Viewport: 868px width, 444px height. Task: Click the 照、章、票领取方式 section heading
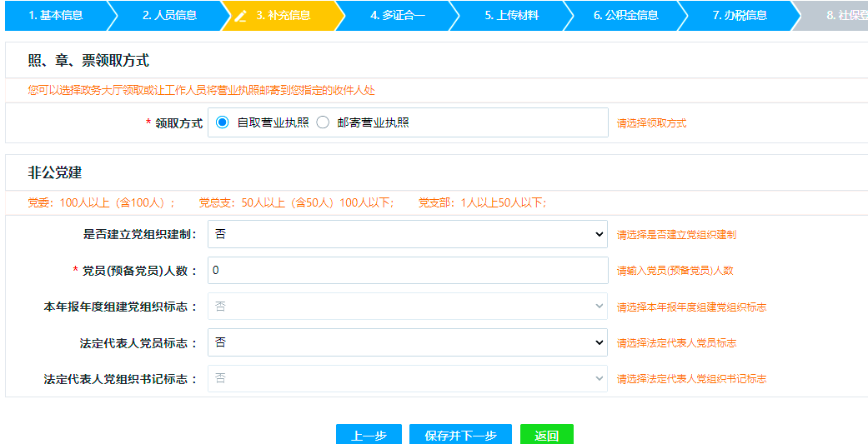point(88,60)
